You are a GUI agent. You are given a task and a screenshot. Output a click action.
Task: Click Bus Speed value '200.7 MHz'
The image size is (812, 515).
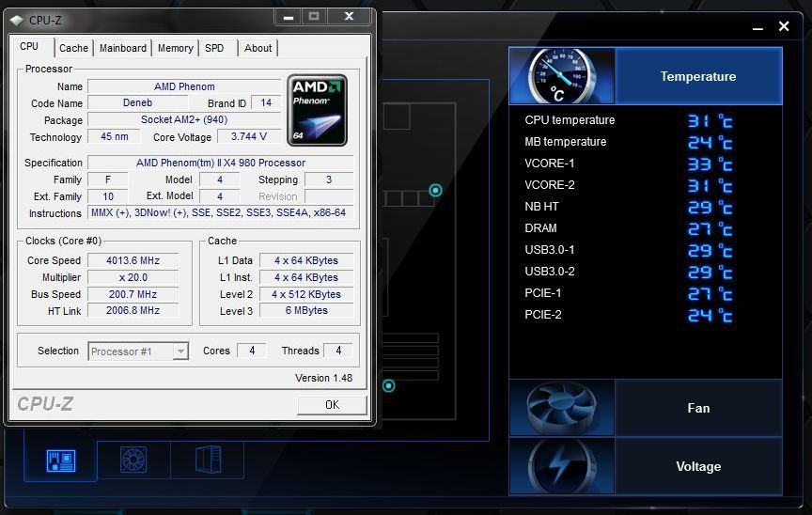pos(133,294)
